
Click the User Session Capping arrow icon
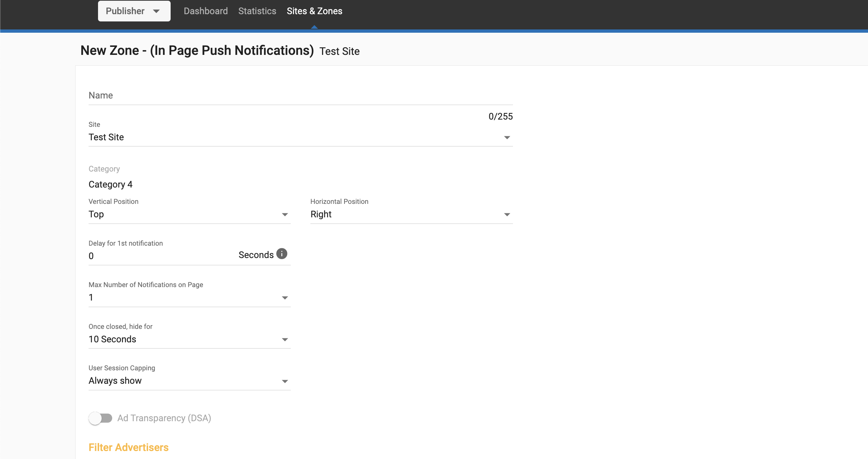(x=285, y=381)
